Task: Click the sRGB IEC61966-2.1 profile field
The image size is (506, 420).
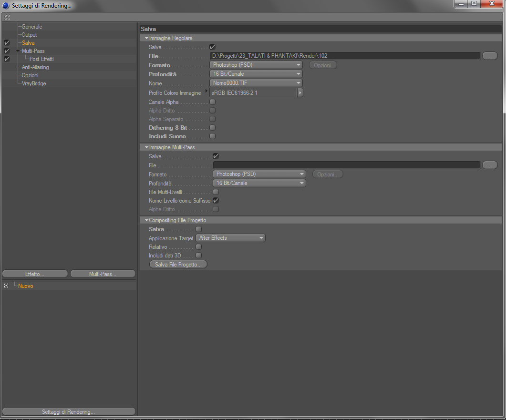Action: coord(253,93)
